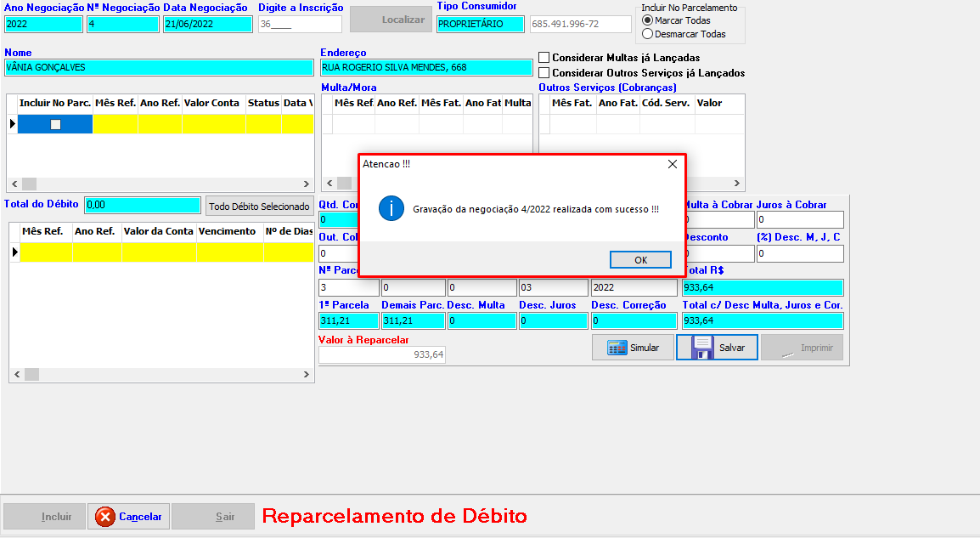This screenshot has width=980, height=538.
Task: Click OK in the Atencao dialog
Action: click(640, 260)
